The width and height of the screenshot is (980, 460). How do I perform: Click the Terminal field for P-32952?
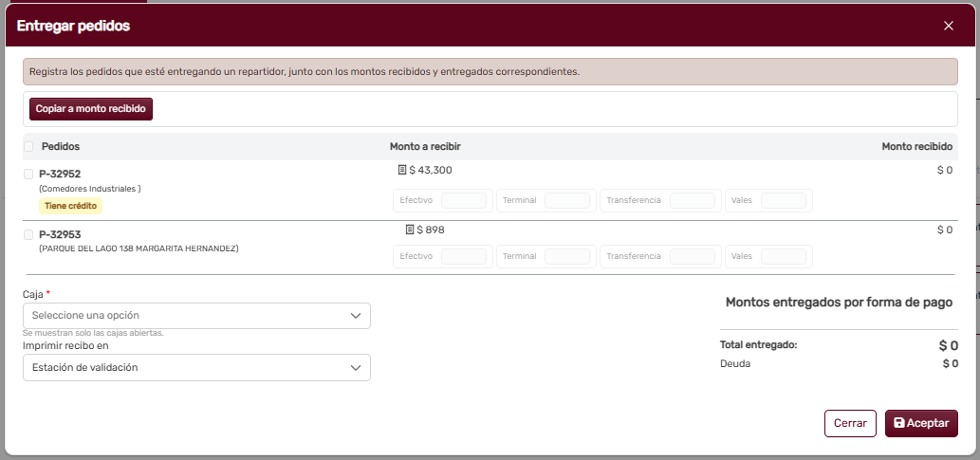(566, 201)
